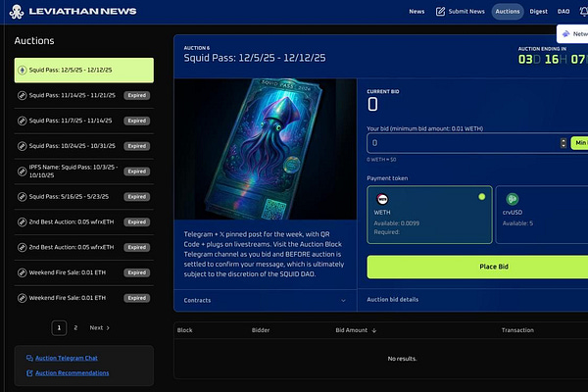The width and height of the screenshot is (588, 392).
Task: Click the Leviathan News squid logo
Action: [17, 12]
